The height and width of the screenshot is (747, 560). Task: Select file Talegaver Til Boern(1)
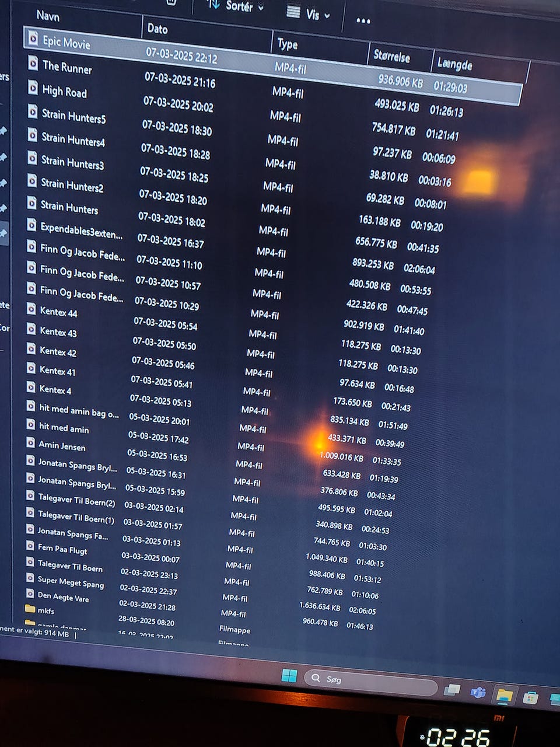click(75, 516)
